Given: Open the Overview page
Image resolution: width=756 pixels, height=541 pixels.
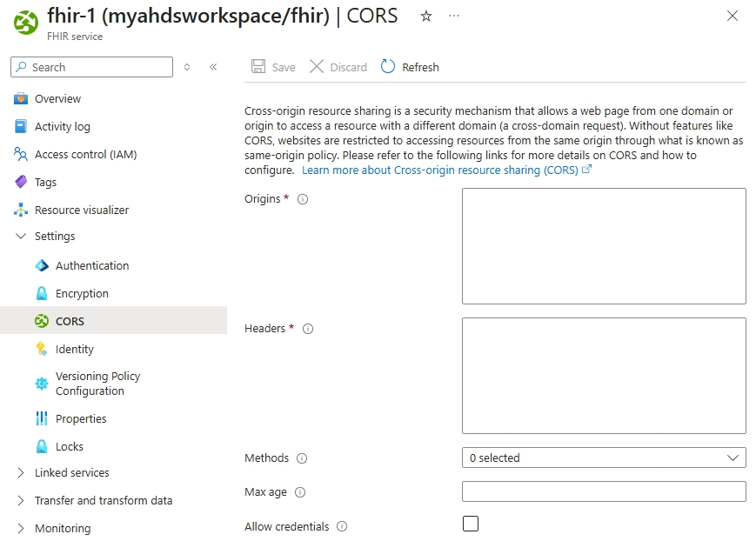Looking at the screenshot, I should [x=57, y=99].
